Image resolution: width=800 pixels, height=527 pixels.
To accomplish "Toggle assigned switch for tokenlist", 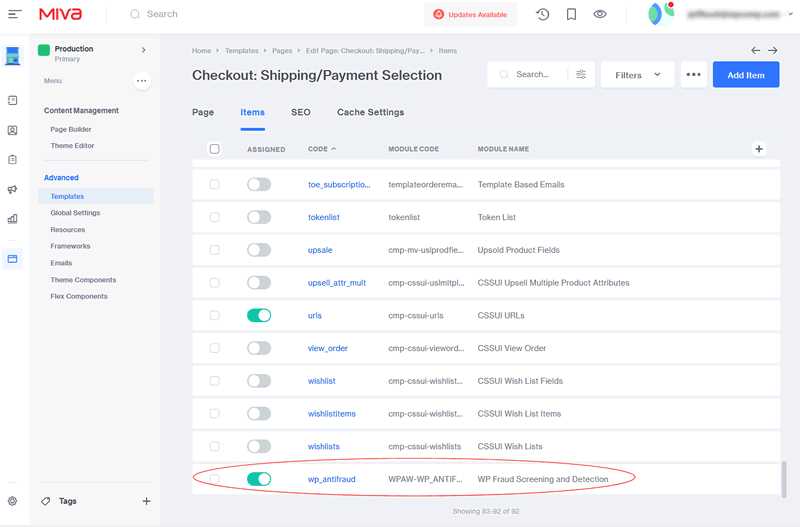I will (259, 217).
